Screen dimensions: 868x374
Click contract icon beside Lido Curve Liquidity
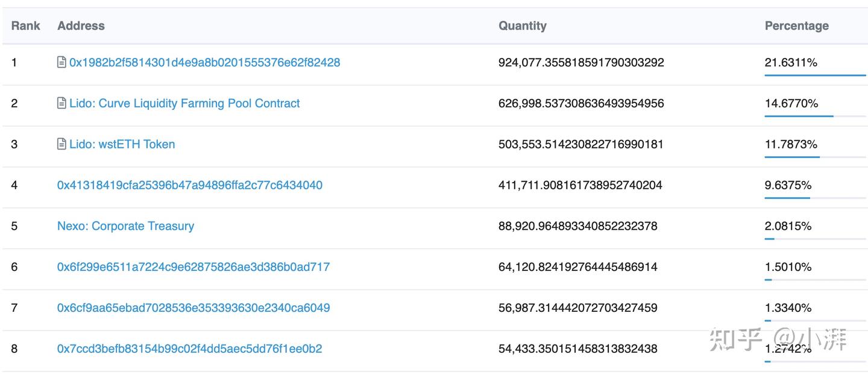61,103
